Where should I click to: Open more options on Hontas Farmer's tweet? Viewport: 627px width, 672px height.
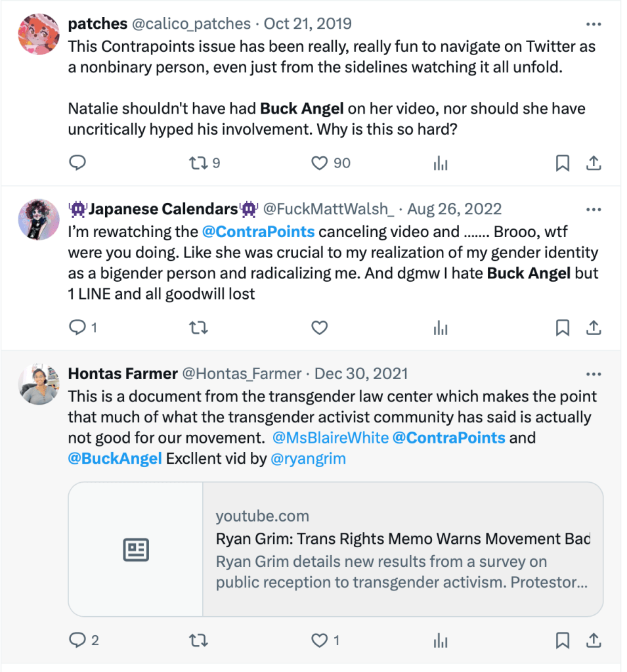(x=594, y=374)
